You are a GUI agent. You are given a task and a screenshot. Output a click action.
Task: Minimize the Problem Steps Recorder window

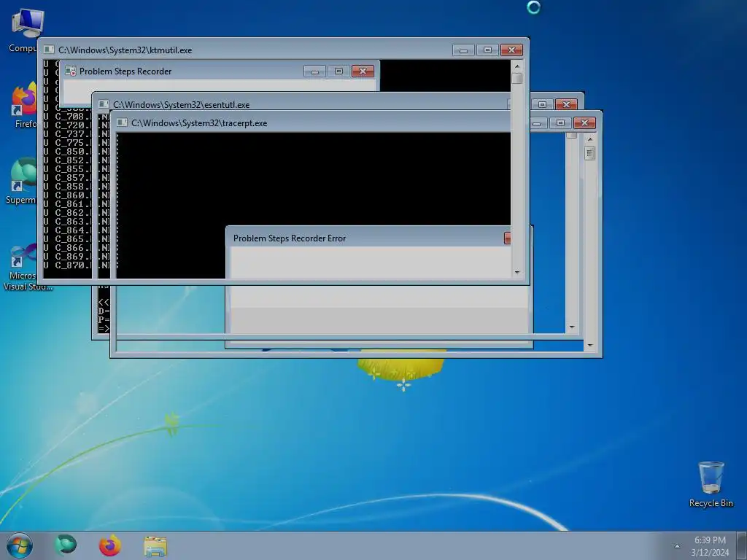coord(314,71)
